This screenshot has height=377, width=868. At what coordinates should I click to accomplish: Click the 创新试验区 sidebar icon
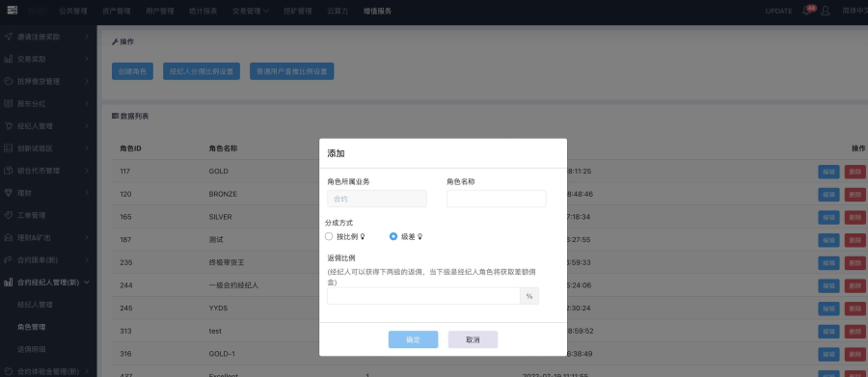[x=9, y=148]
